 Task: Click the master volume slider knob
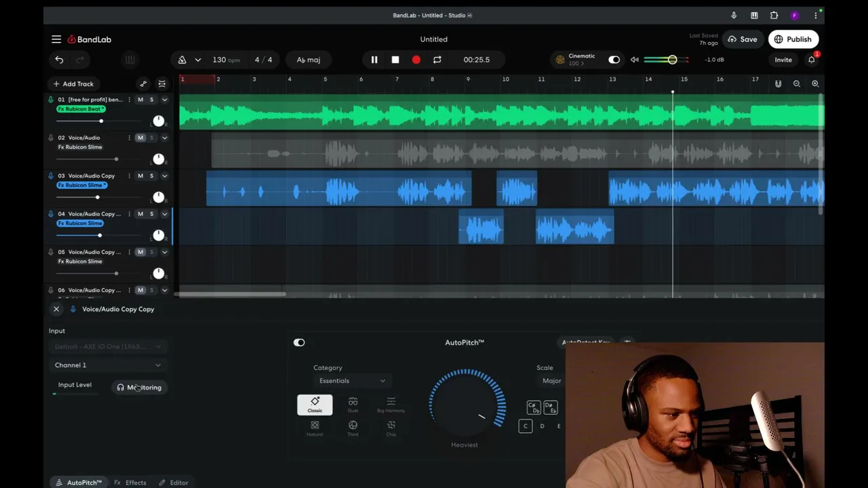pyautogui.click(x=672, y=60)
